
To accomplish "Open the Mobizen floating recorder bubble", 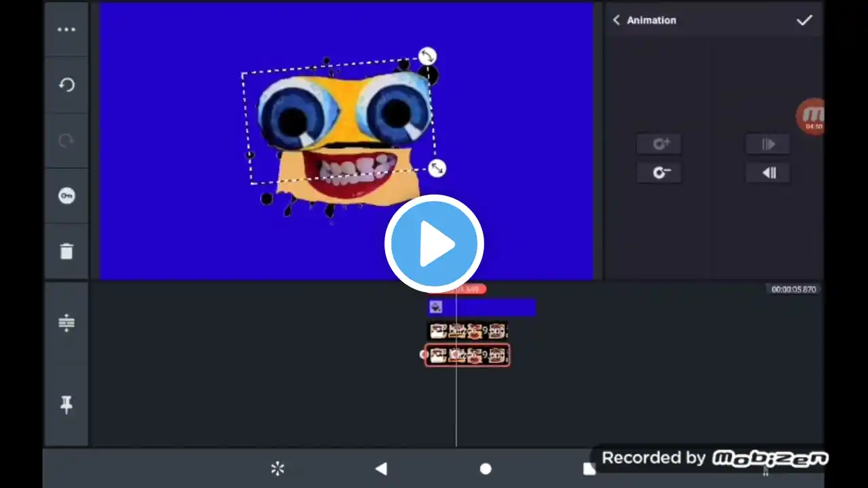I will point(811,117).
